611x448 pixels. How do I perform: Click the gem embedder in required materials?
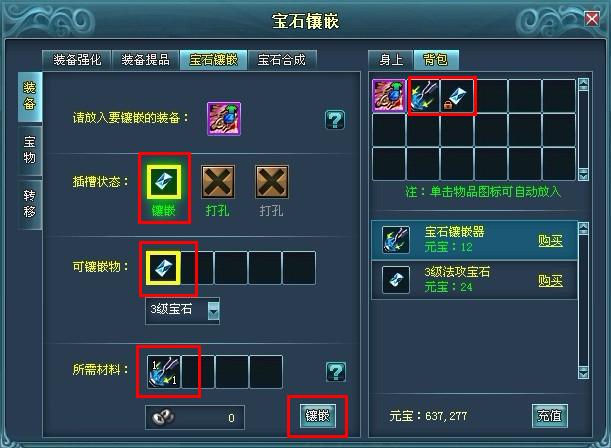(x=164, y=372)
